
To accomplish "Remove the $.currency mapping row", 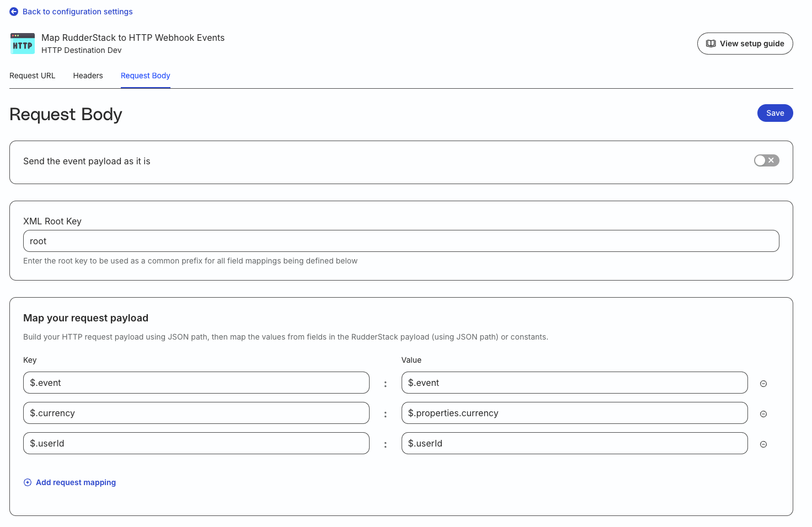I will [763, 414].
